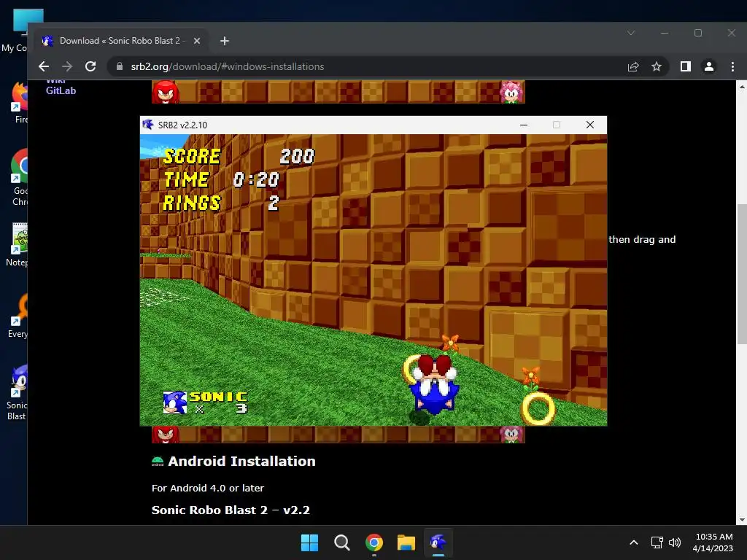The image size is (747, 560).
Task: Select the Sonic Robo Blast desktop shortcut
Action: click(x=18, y=392)
